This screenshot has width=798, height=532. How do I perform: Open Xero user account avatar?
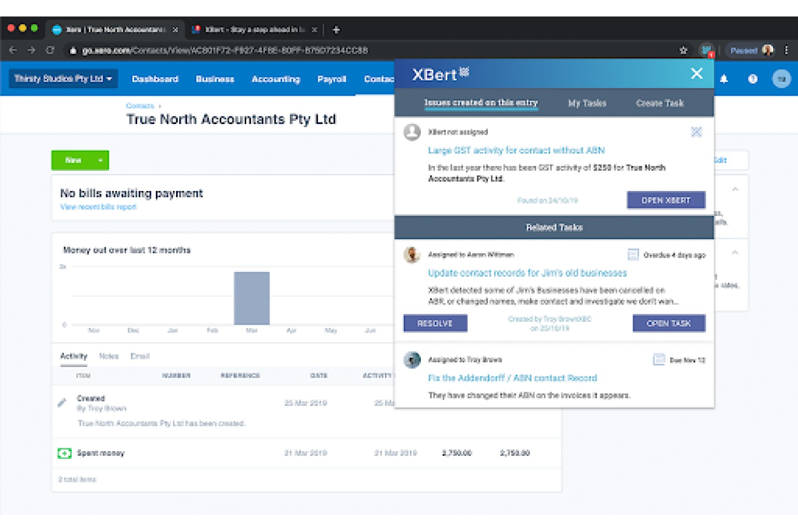(782, 79)
